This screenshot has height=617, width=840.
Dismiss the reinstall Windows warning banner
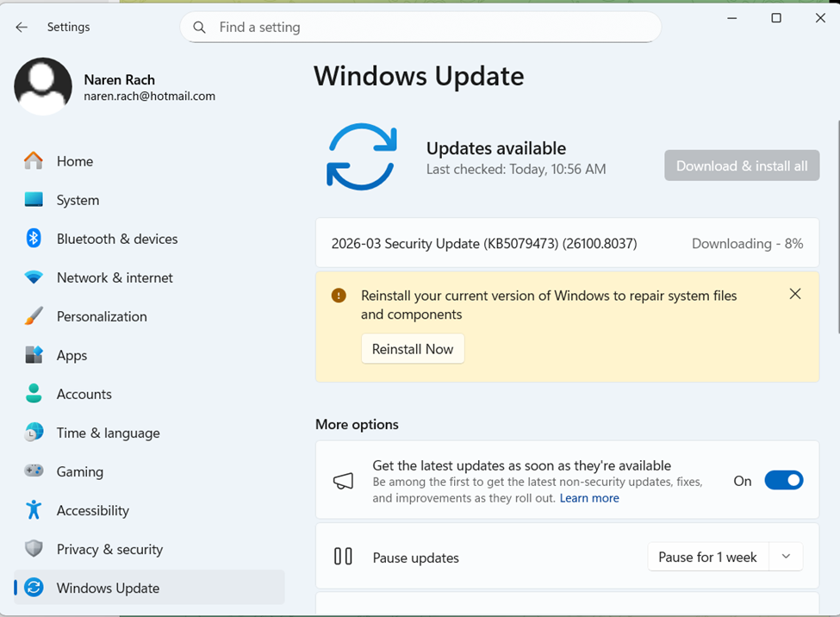tap(795, 294)
